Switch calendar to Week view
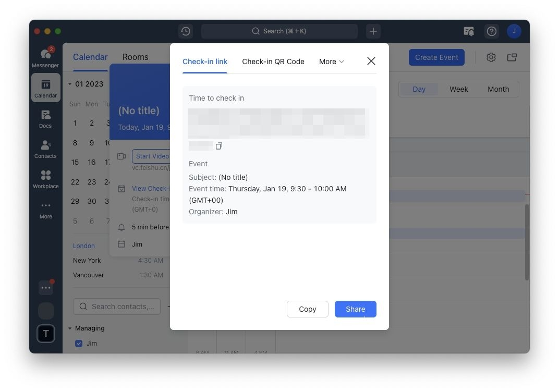This screenshot has height=392, width=559. [x=458, y=89]
